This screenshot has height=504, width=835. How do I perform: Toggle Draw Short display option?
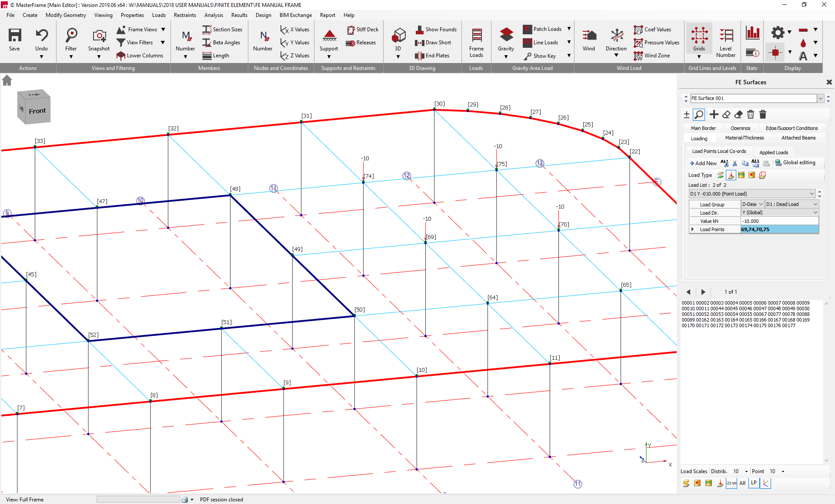coord(433,43)
